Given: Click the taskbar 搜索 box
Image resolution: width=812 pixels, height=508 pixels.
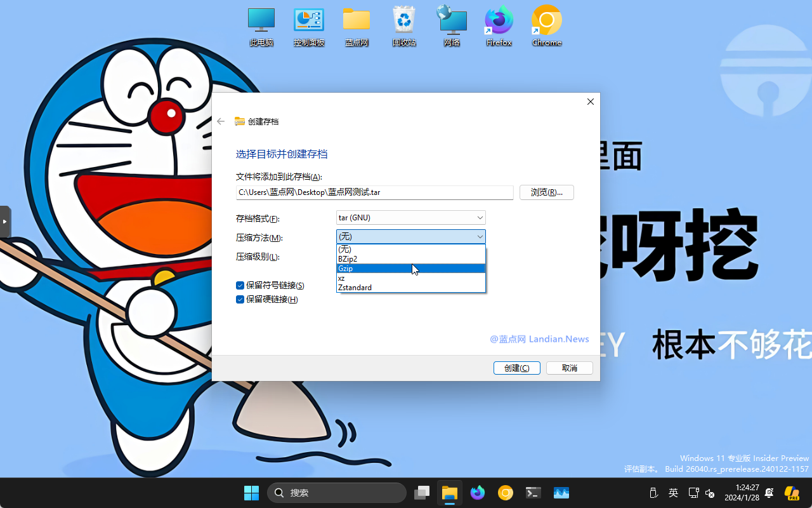Looking at the screenshot, I should point(337,493).
